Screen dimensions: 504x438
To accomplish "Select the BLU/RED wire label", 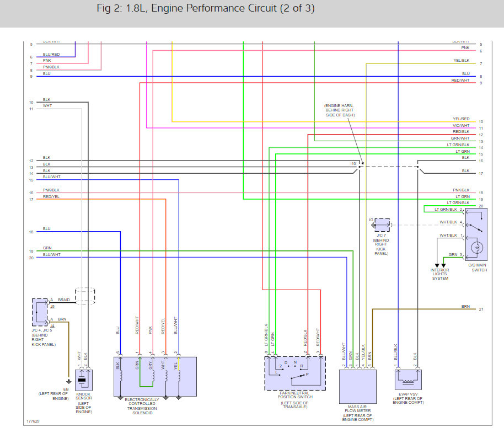I will (x=51, y=55).
